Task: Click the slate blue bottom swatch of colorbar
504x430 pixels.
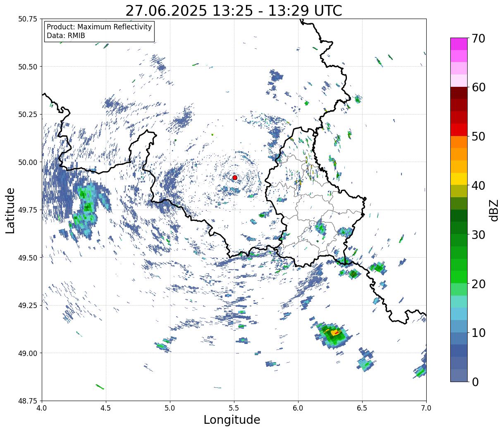Action: (x=459, y=375)
